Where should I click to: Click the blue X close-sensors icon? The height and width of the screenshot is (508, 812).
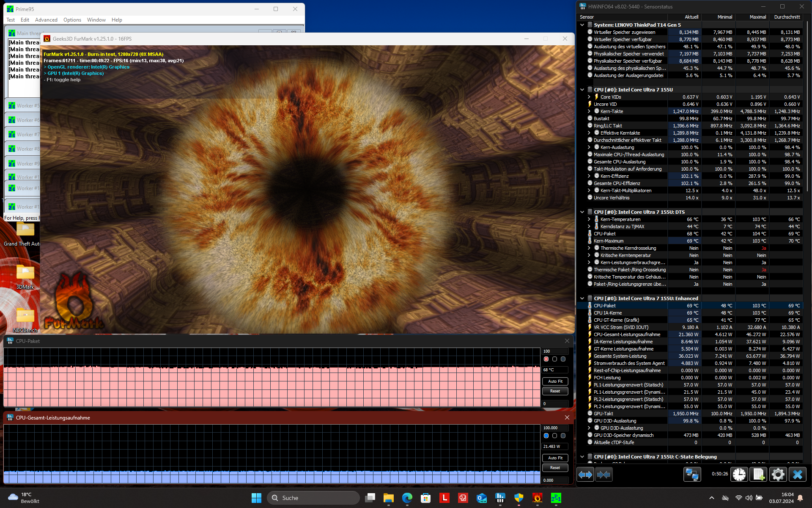(798, 475)
